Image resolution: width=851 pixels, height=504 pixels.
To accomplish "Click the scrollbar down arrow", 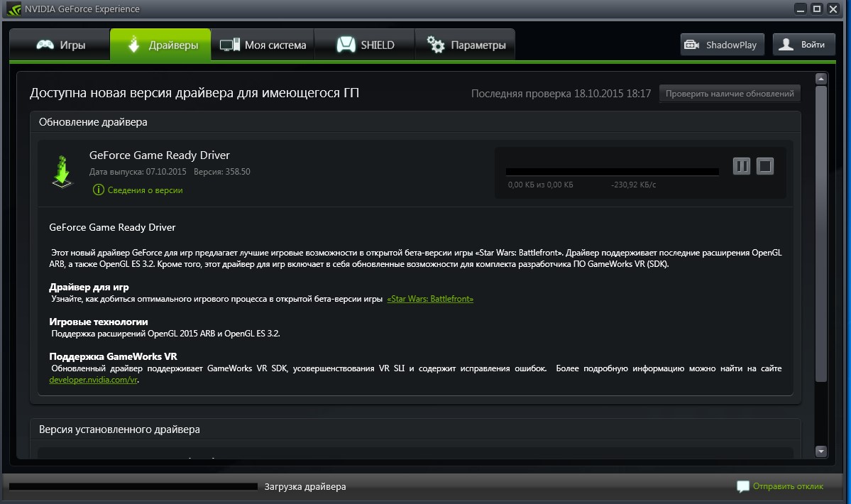I will [821, 451].
